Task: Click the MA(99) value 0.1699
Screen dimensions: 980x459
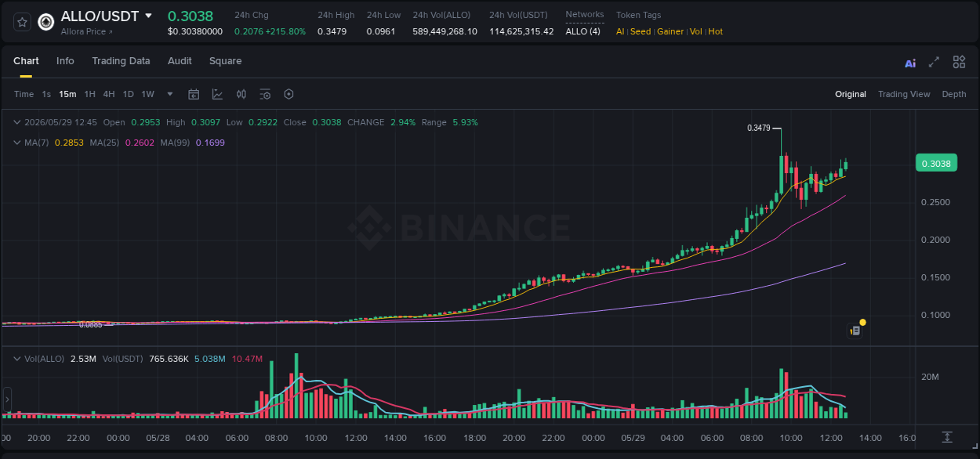Action: (210, 143)
